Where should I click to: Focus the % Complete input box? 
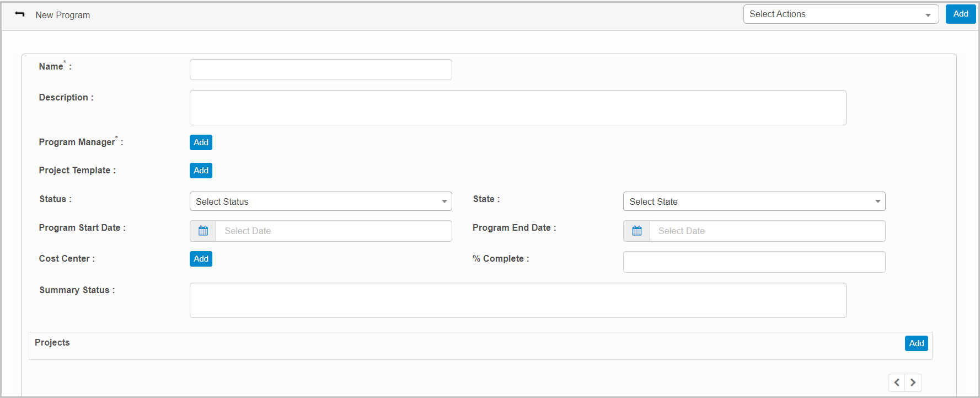754,262
